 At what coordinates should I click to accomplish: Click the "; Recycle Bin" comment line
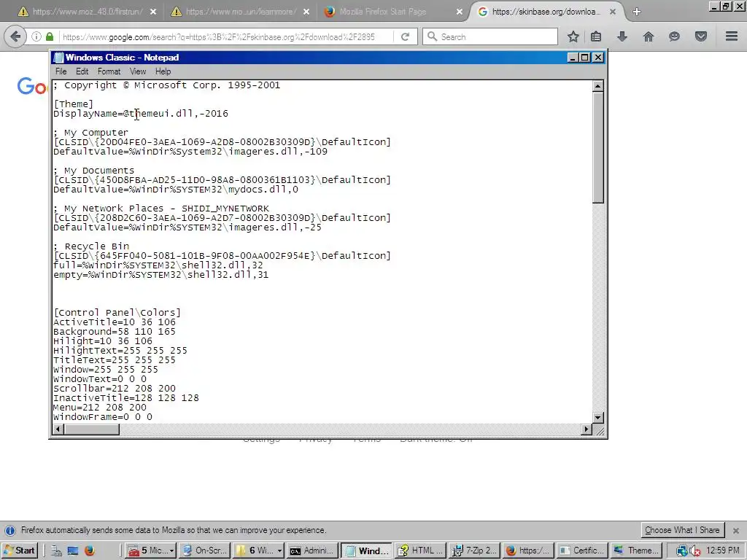[91, 246]
